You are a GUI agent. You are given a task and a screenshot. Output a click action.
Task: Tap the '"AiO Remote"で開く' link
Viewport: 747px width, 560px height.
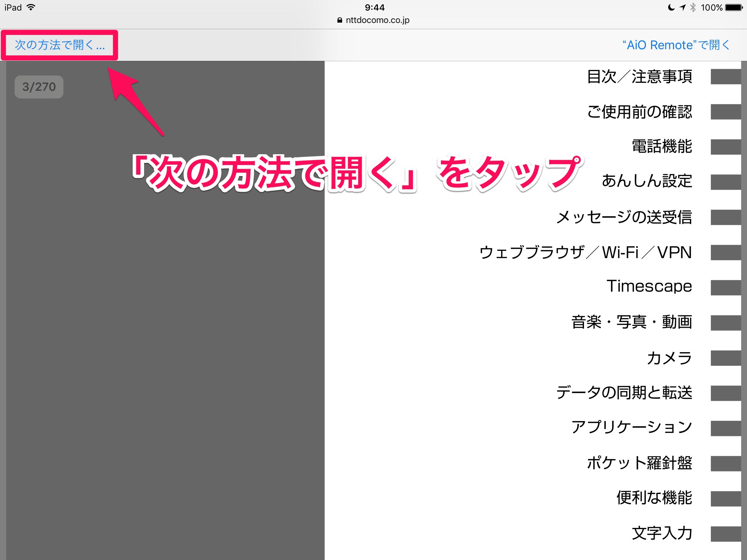tap(676, 45)
